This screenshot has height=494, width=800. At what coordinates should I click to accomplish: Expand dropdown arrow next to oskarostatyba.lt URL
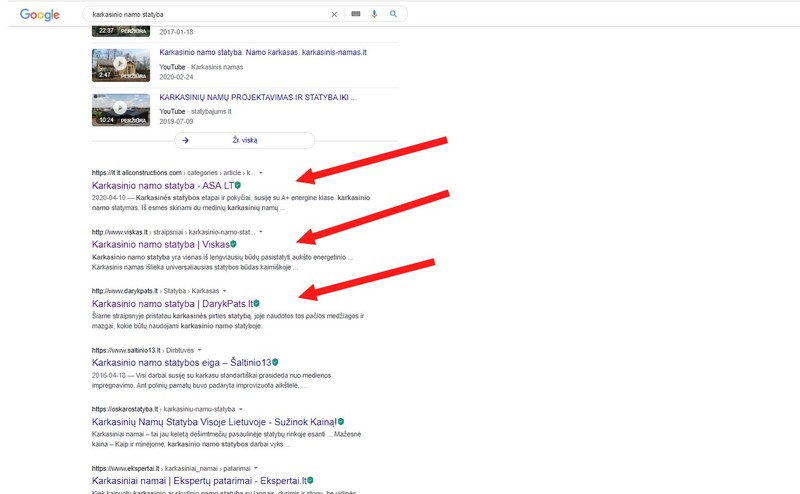pos(241,409)
